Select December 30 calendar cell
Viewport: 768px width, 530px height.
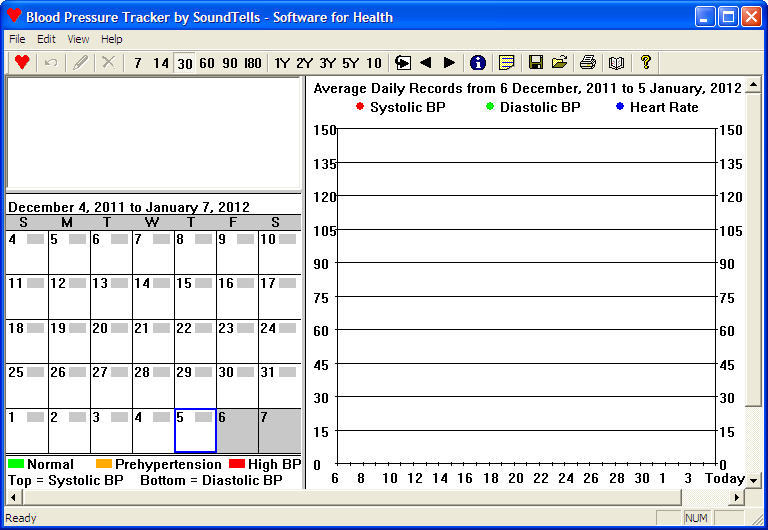[238, 385]
